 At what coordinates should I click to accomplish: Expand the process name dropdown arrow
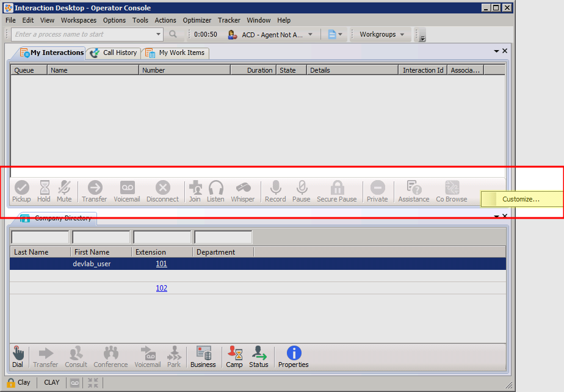tap(159, 35)
